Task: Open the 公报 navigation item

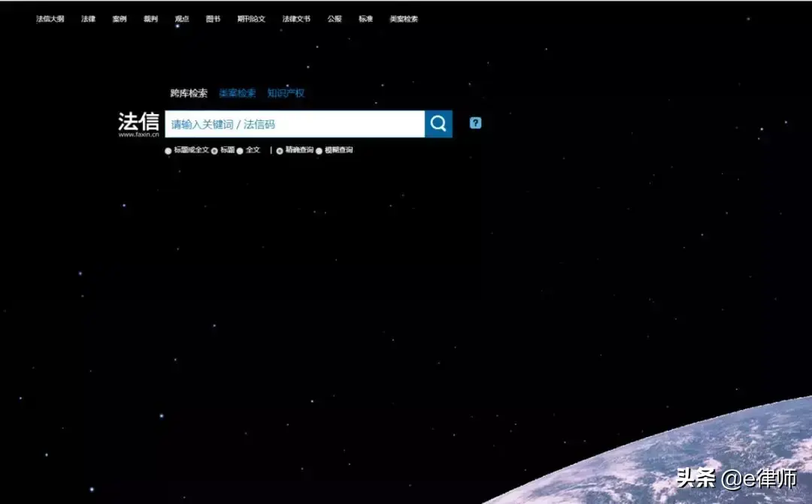Action: pos(335,19)
